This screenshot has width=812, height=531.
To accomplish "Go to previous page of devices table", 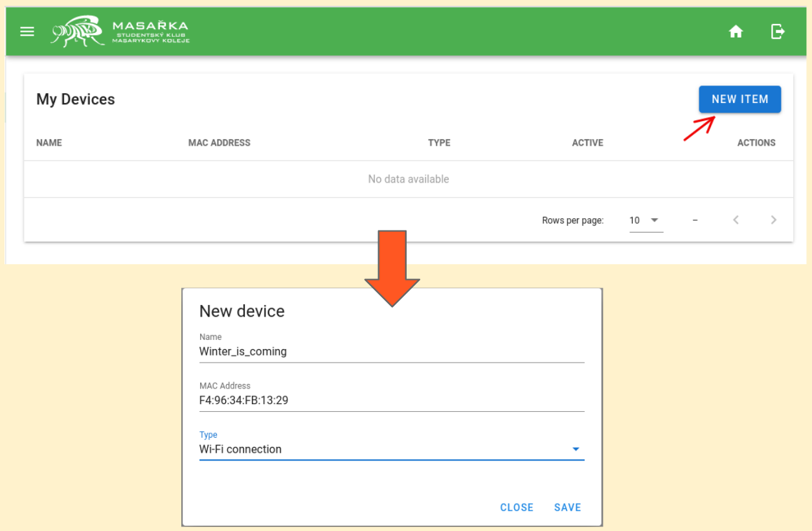I will [736, 220].
